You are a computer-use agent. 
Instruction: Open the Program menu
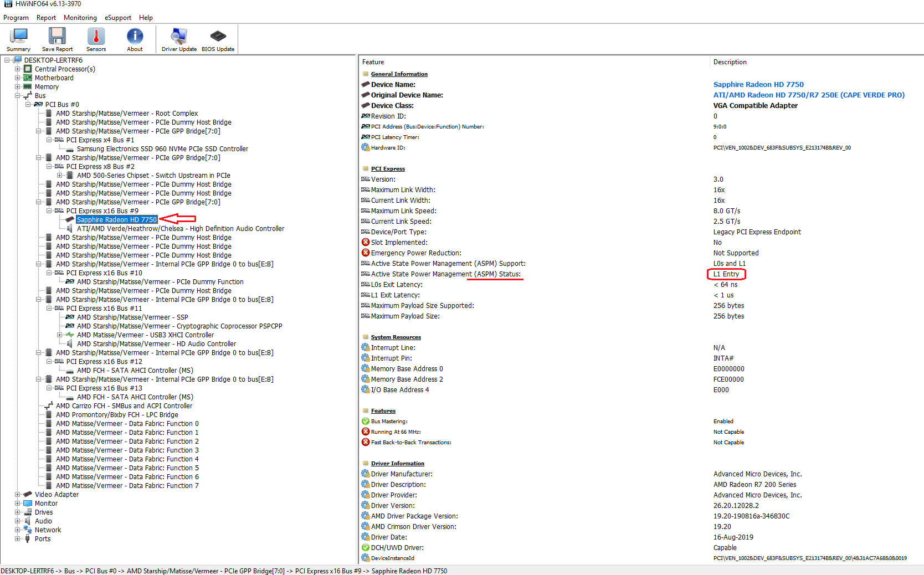pos(16,18)
